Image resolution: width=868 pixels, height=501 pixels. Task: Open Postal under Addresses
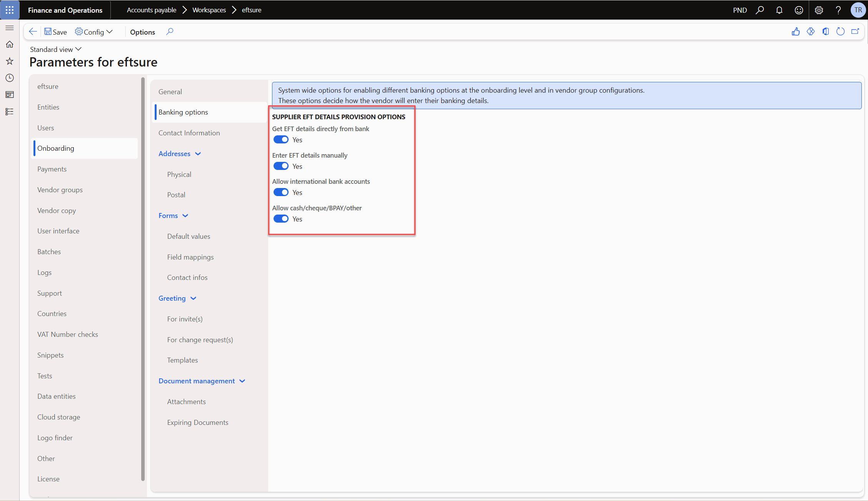tap(176, 195)
